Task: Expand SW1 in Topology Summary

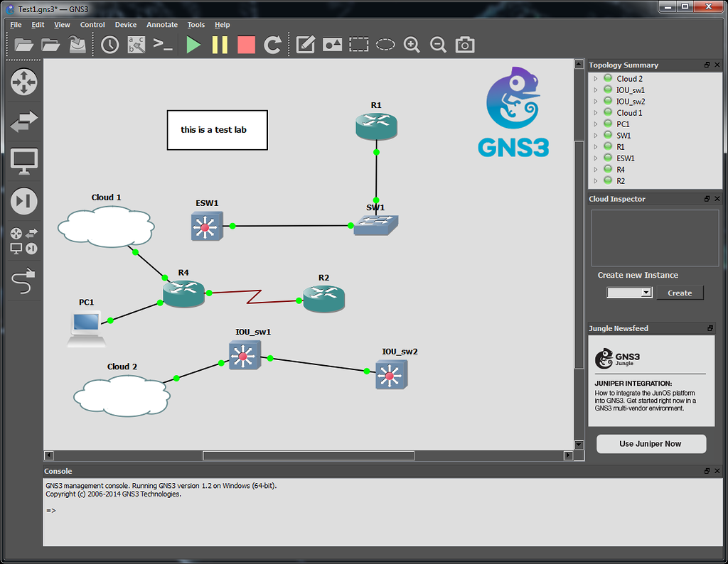Action: pyautogui.click(x=595, y=136)
